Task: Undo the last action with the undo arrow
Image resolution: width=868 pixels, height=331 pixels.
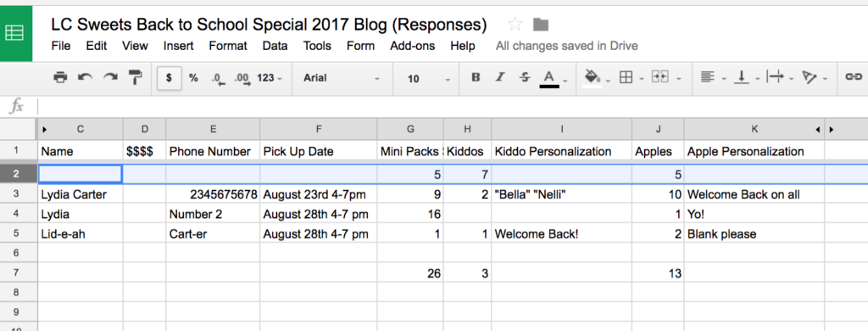Action: coord(85,77)
